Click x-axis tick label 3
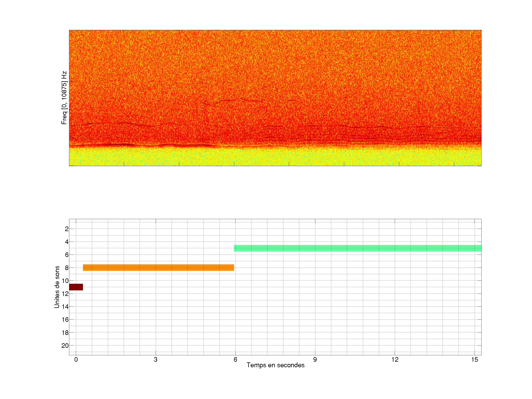 tap(156, 359)
